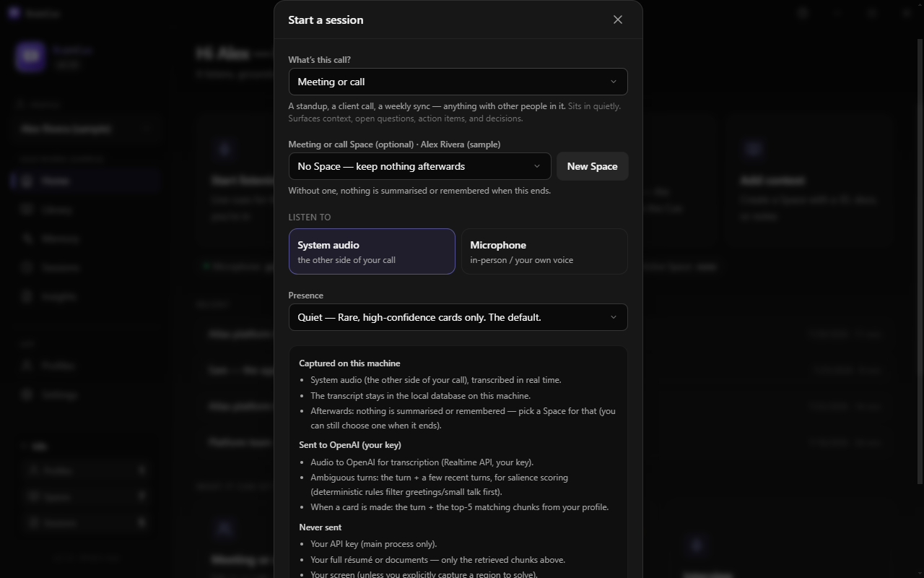Click the "LISTEN TO" section label
This screenshot has width=924, height=578.
click(x=309, y=217)
